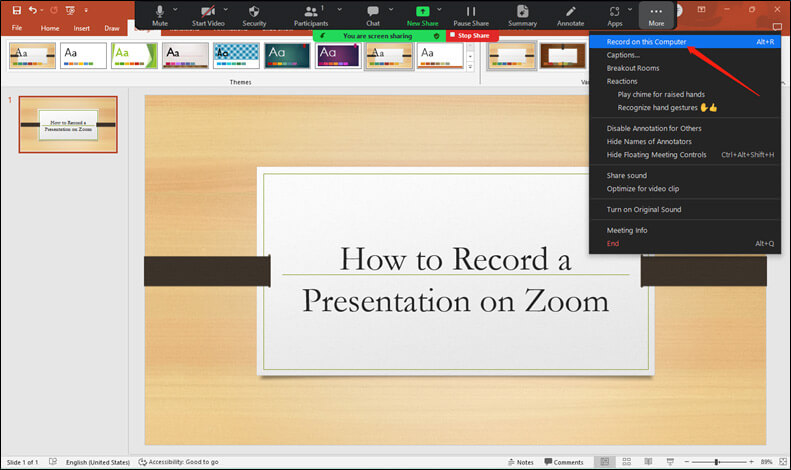The height and width of the screenshot is (470, 791).
Task: Click the zoom slider handle
Action: pyautogui.click(x=716, y=462)
